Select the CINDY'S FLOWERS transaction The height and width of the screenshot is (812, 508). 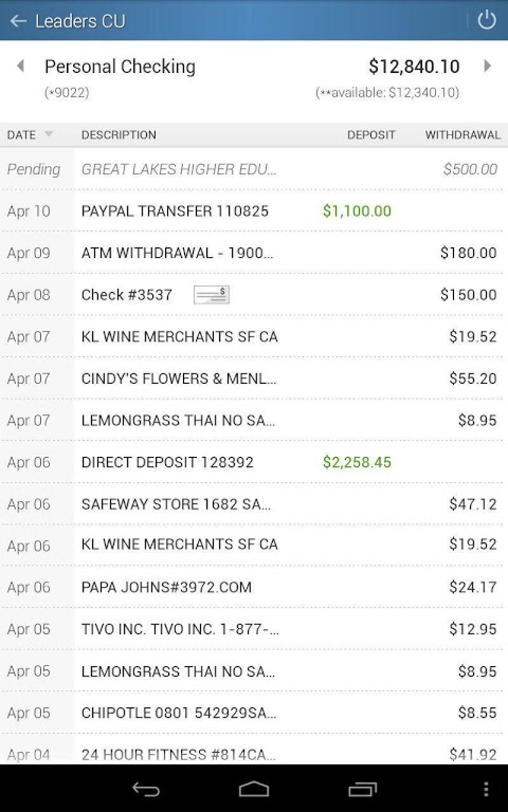178,379
